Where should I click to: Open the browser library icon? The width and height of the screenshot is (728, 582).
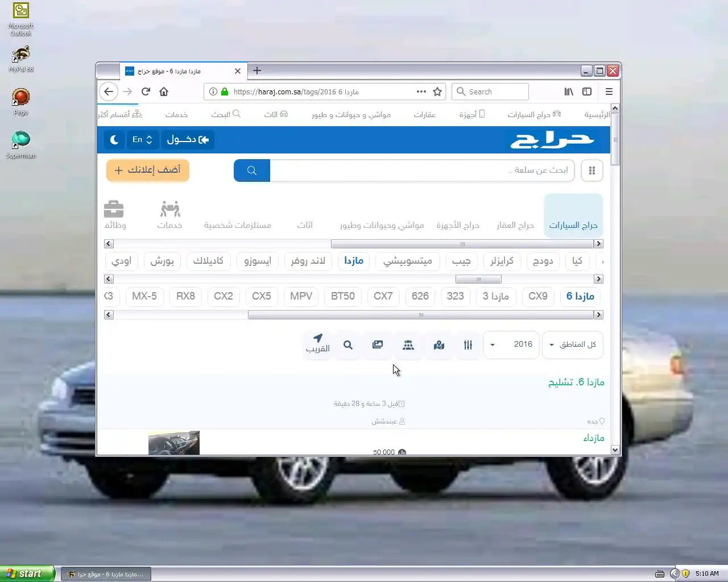569,92
